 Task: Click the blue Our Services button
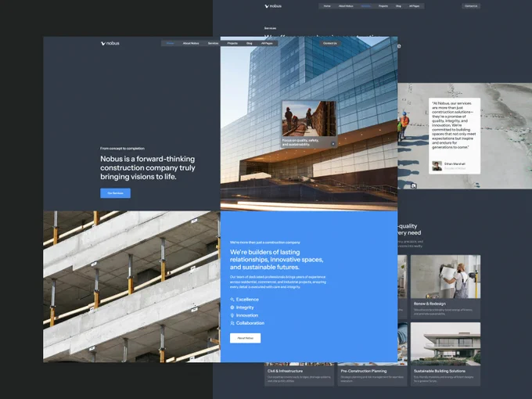(115, 193)
